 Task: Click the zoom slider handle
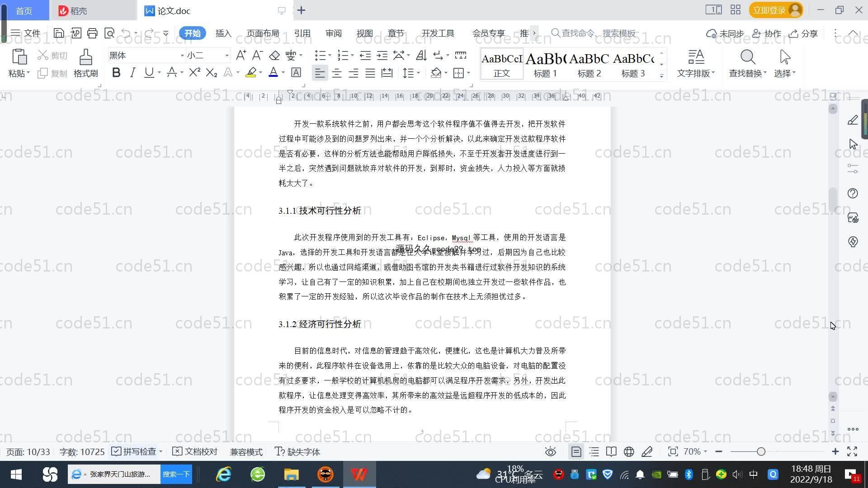pyautogui.click(x=761, y=451)
